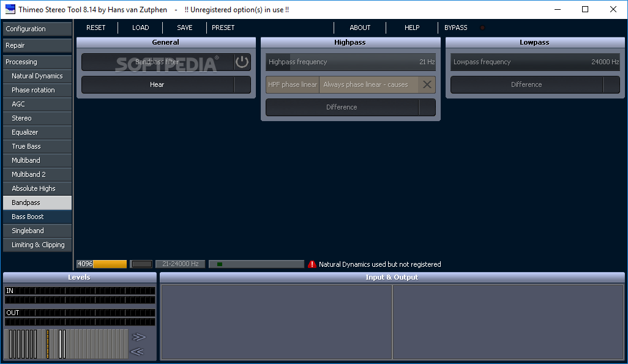Image resolution: width=628 pixels, height=364 pixels.
Task: Click the left Input & Output graph
Action: [276, 322]
